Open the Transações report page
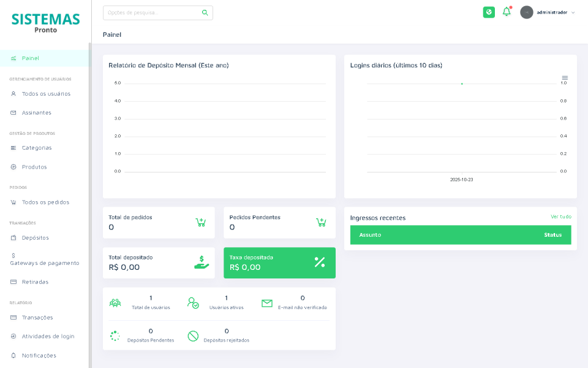This screenshot has height=368, width=588. point(37,317)
